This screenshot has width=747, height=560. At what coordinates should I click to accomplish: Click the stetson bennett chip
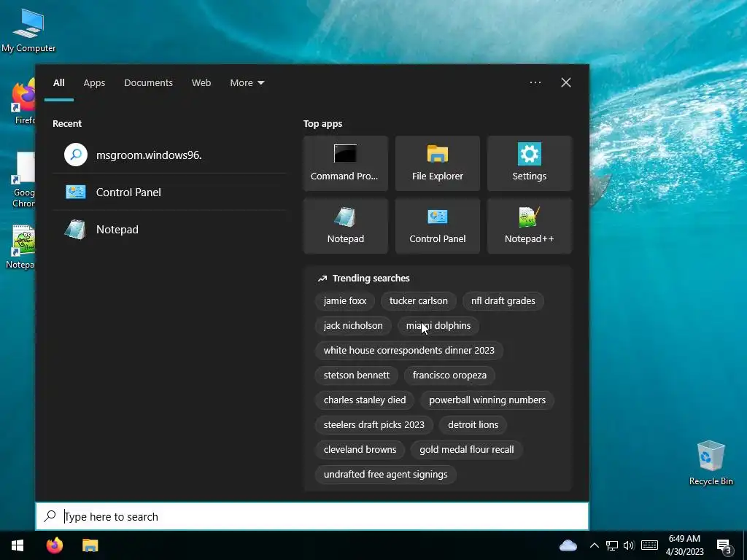(356, 376)
